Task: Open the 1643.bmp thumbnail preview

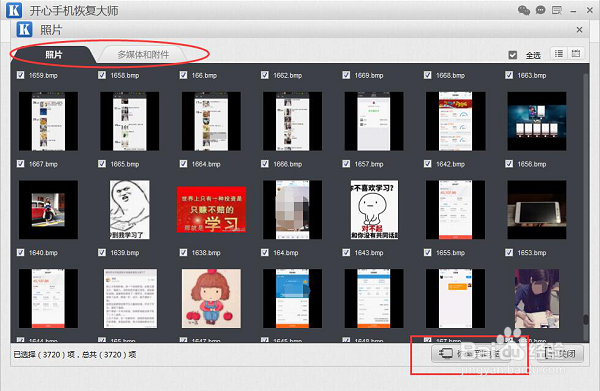Action: pyautogui.click(x=374, y=298)
